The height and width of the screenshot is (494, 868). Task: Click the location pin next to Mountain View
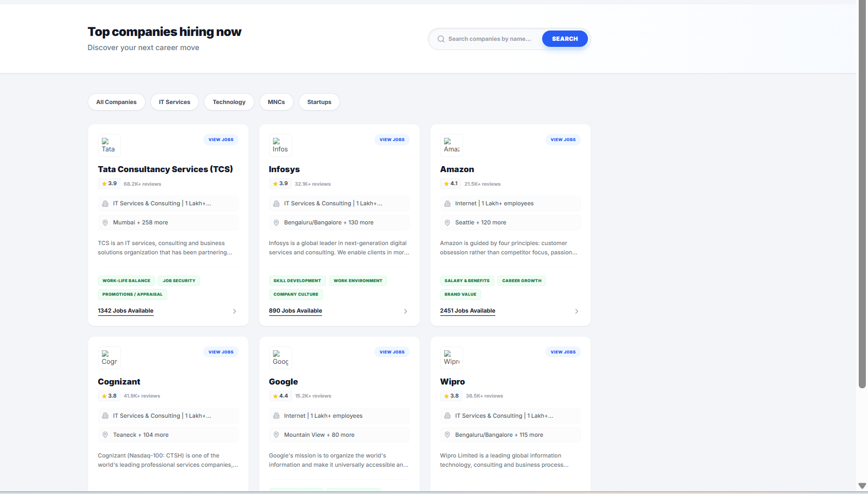click(x=276, y=435)
